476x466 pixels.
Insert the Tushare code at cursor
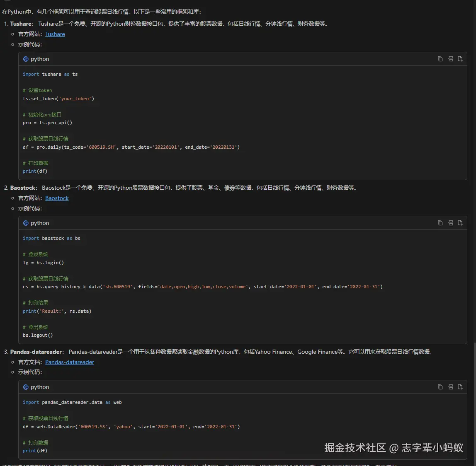450,59
